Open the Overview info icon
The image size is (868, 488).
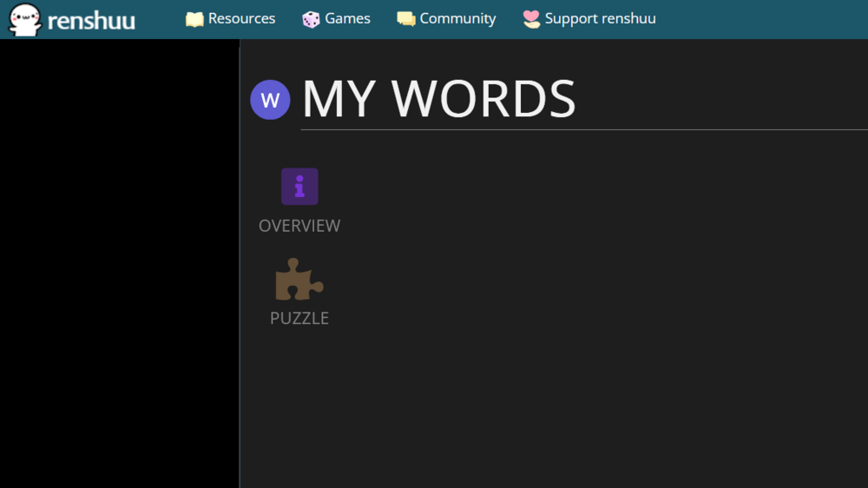[299, 187]
